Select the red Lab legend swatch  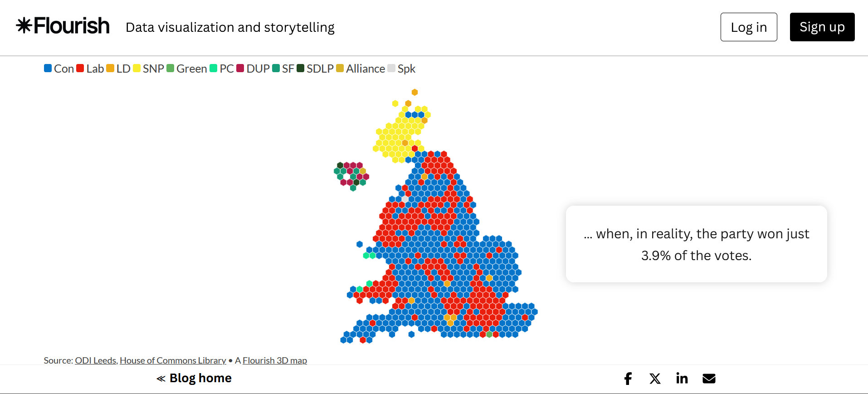(80, 68)
